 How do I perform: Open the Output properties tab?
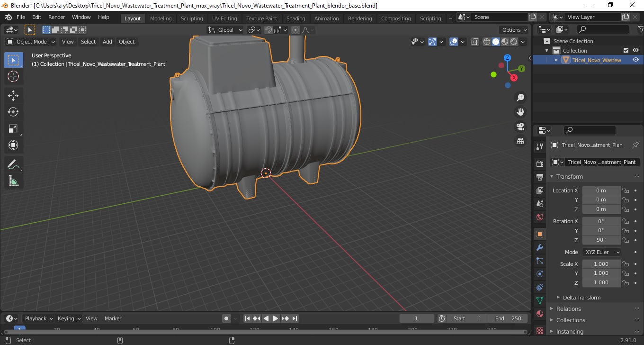tap(539, 177)
